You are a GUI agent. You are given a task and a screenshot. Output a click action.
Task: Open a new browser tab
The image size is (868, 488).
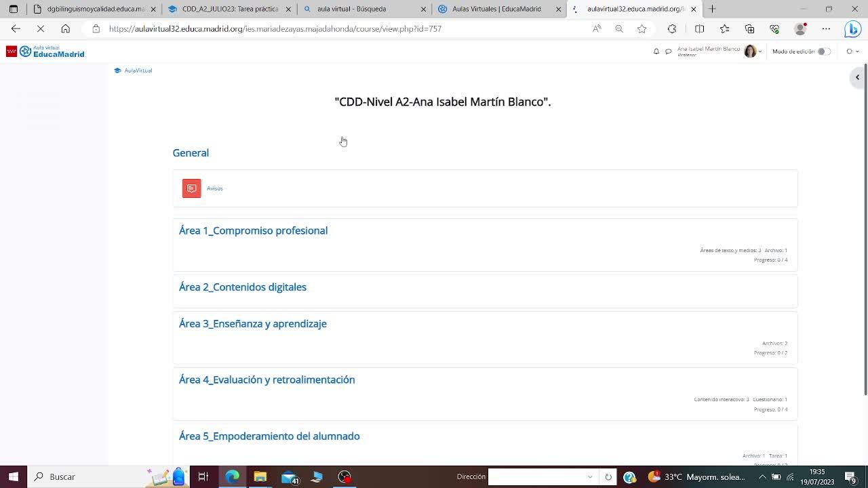click(x=712, y=9)
